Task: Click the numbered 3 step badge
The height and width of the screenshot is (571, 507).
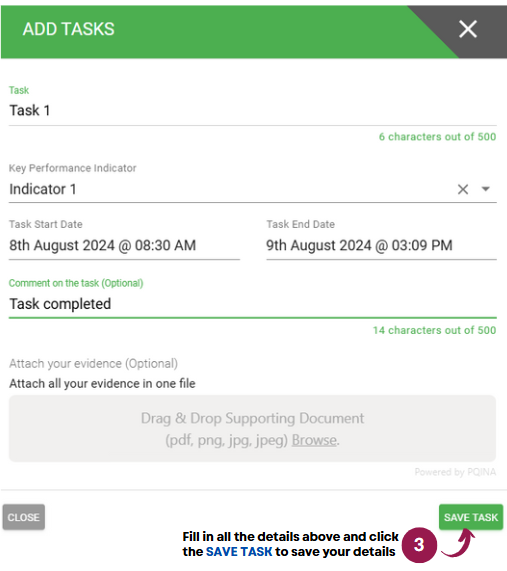Action: [x=419, y=545]
